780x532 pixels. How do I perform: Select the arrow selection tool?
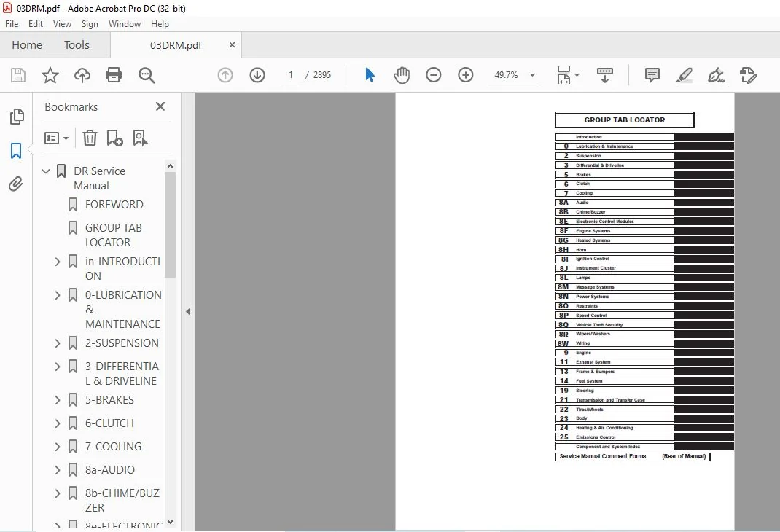coord(370,75)
